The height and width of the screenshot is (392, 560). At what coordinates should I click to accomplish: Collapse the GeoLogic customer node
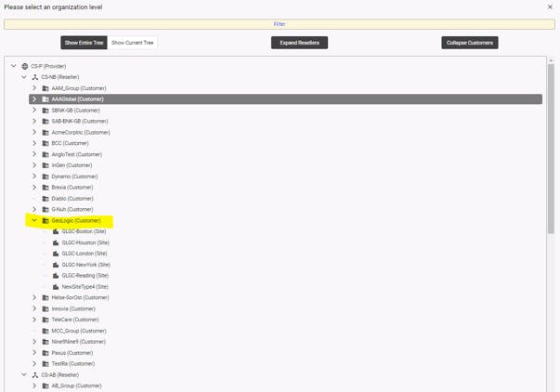tap(34, 221)
